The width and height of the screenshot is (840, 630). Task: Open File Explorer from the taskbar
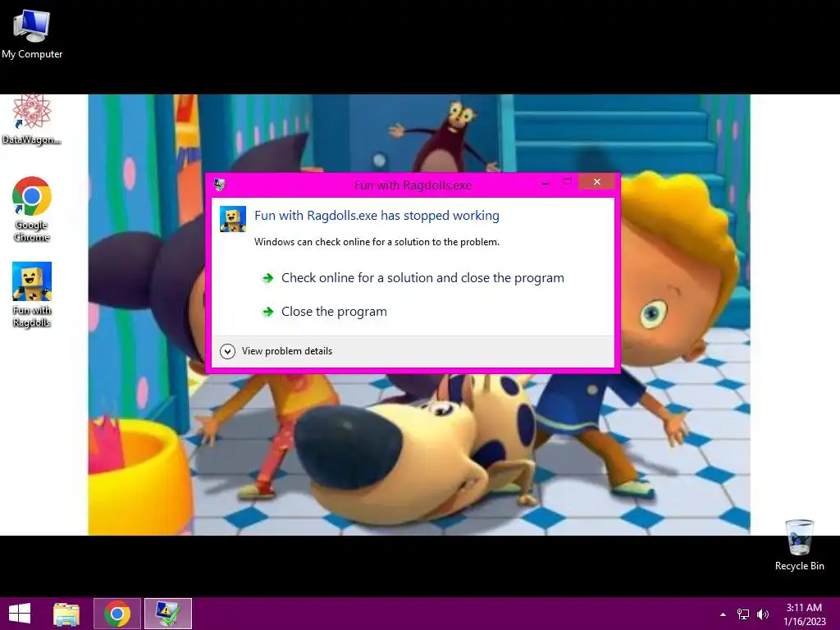click(x=66, y=614)
